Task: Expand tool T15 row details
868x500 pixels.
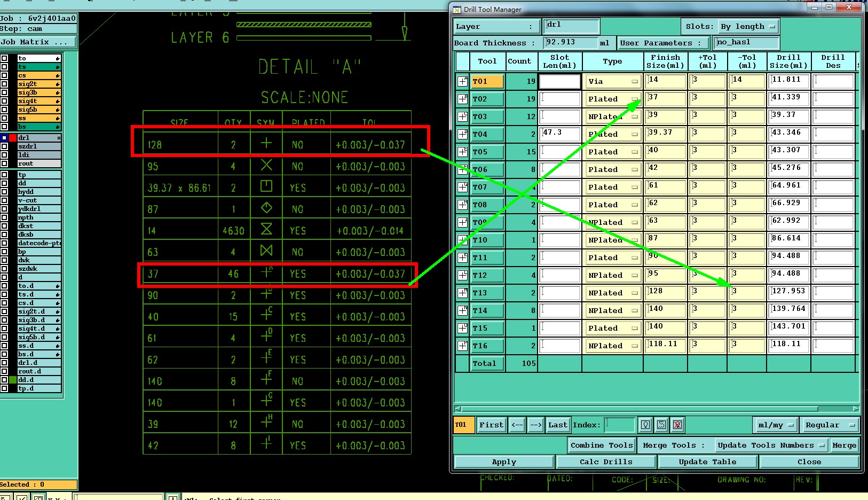Action: [x=462, y=328]
